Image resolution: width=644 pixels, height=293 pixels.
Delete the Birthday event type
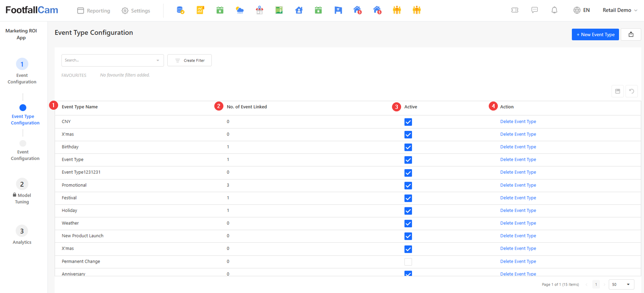point(518,147)
